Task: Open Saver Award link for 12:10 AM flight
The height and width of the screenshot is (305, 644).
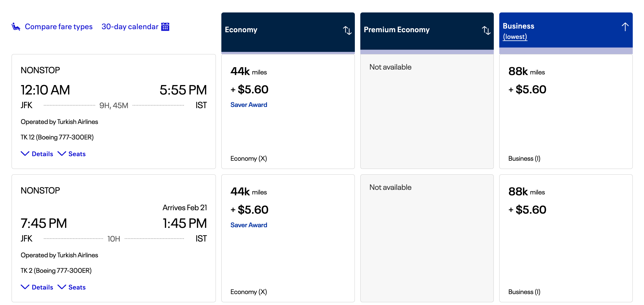Action: (249, 105)
